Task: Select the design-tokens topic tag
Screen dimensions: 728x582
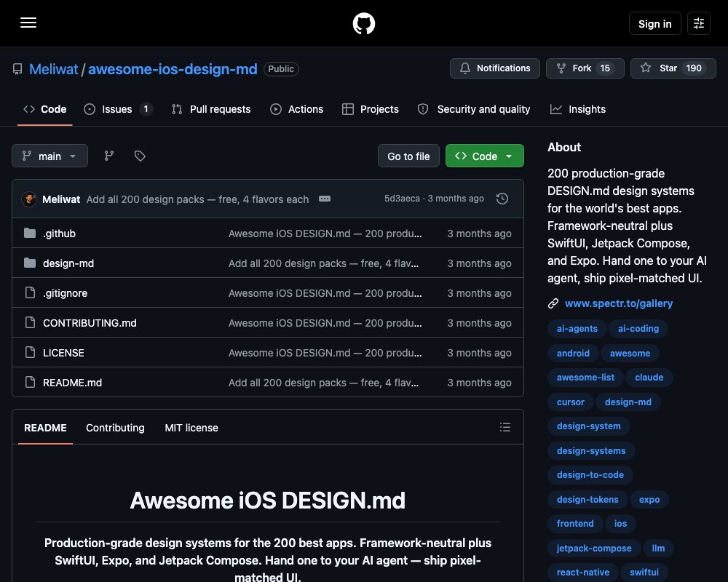Action: click(x=587, y=499)
